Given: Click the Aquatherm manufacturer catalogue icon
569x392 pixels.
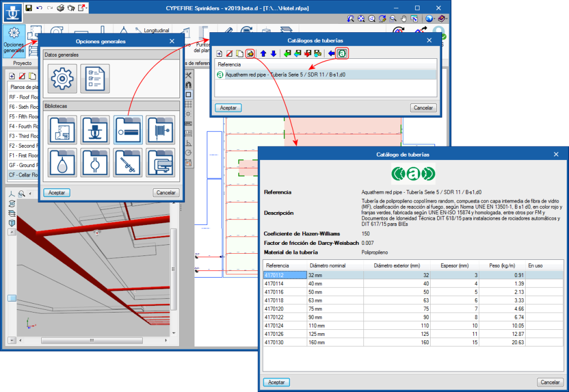Looking at the screenshot, I should (342, 54).
